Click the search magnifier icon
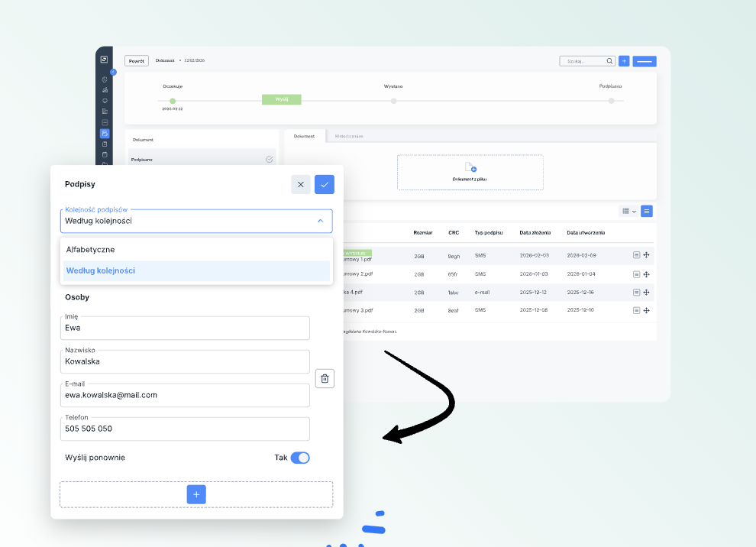The height and width of the screenshot is (547, 756). [x=609, y=61]
